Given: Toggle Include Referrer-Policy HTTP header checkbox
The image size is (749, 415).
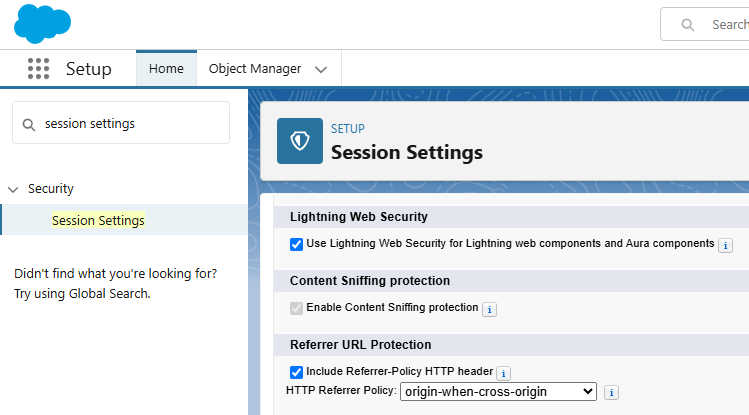Looking at the screenshot, I should [296, 372].
